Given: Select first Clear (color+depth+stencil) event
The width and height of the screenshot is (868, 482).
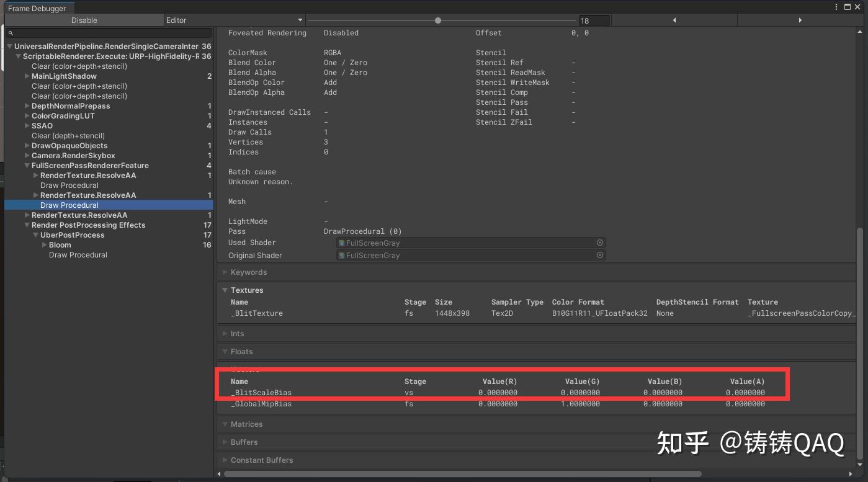Looking at the screenshot, I should (x=79, y=66).
